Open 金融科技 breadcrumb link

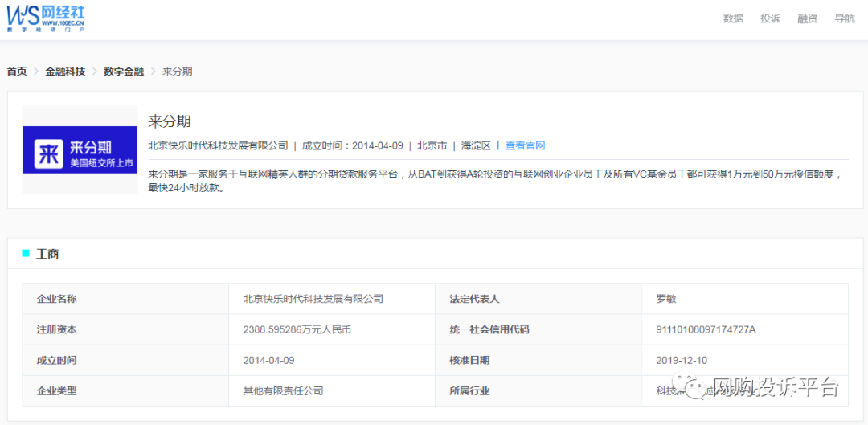(65, 72)
